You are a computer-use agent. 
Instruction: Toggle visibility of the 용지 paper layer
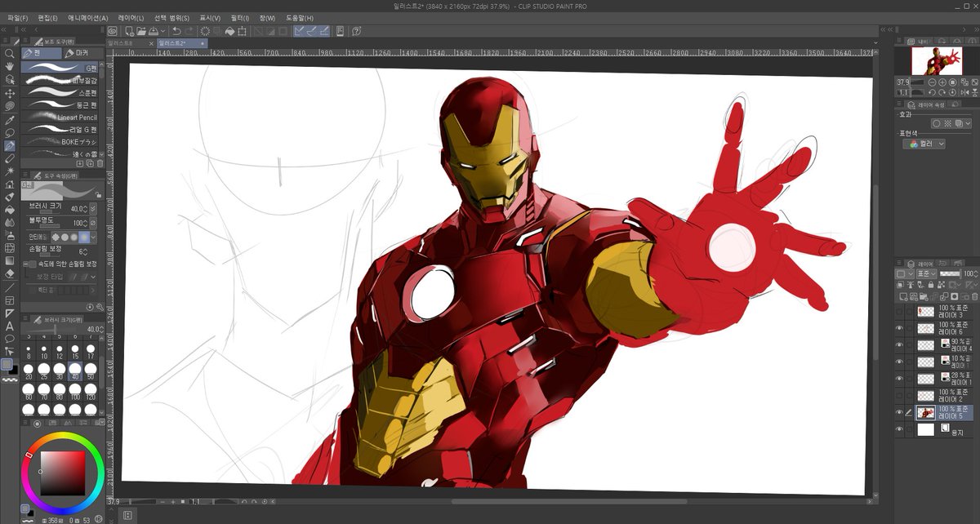coord(900,429)
